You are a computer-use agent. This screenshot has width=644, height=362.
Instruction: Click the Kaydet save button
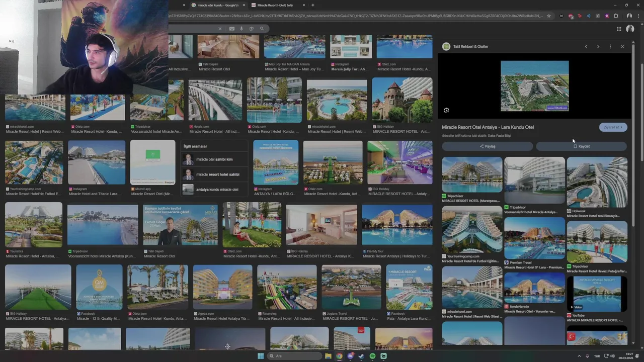click(x=581, y=146)
